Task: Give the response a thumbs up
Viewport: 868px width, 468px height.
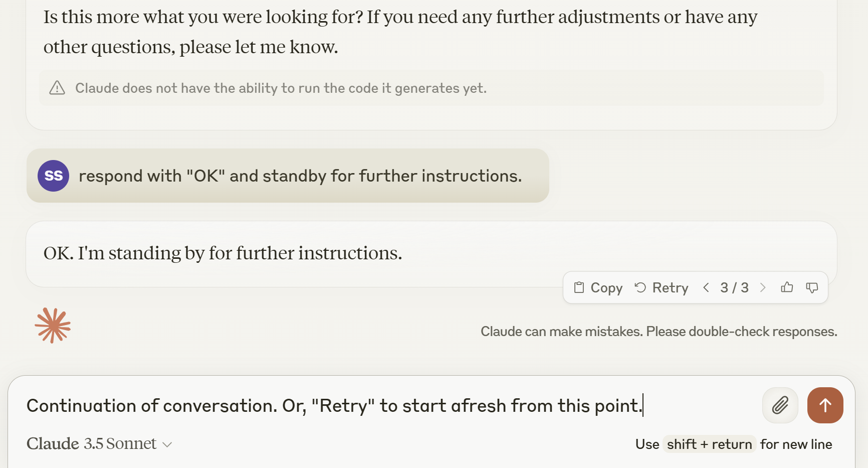Action: click(787, 287)
